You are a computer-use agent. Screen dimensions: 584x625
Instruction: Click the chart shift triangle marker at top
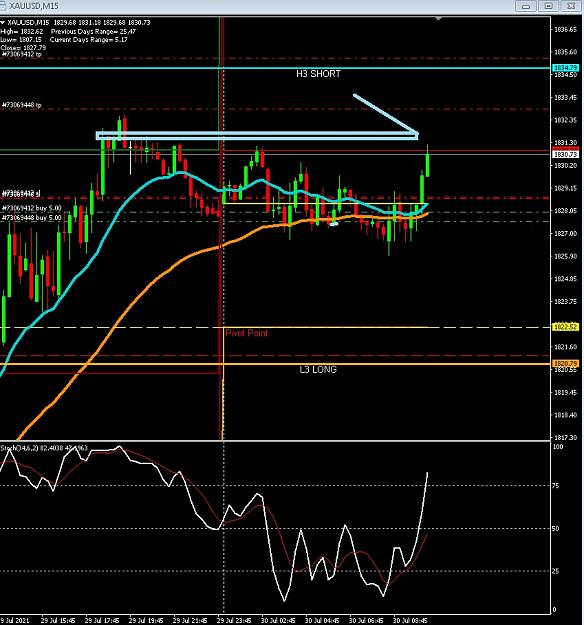(x=438, y=19)
